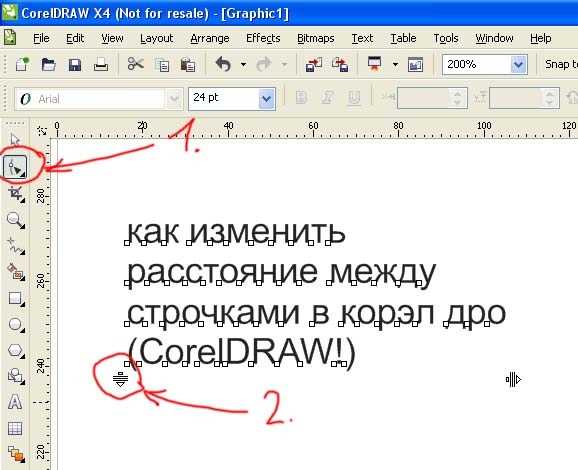Undo the last action
This screenshot has width=578, height=470.
pos(223,64)
